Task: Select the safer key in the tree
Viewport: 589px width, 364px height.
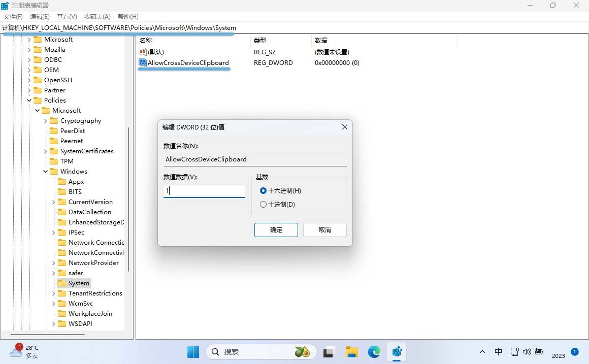Action: click(76, 273)
